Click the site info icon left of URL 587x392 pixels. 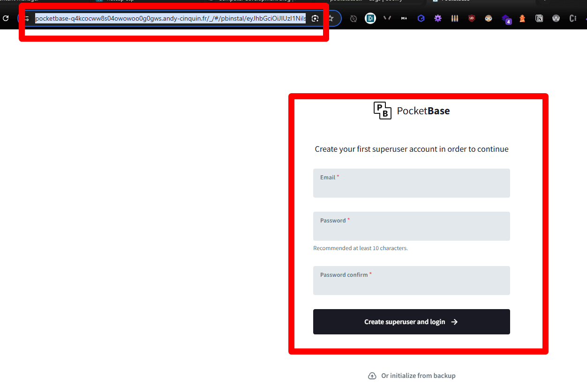[x=27, y=19]
